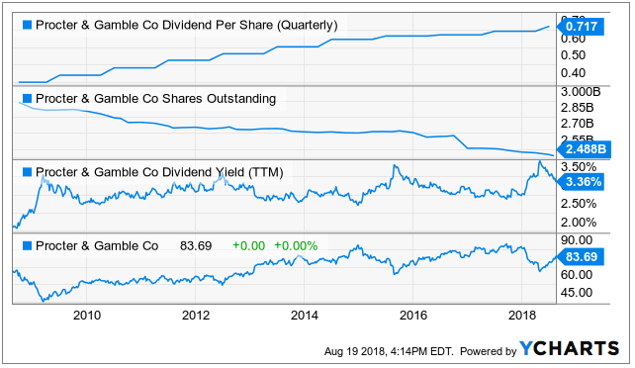This screenshot has width=635, height=368.
Task: Click the 60.00 price axis label
Action: tap(576, 275)
